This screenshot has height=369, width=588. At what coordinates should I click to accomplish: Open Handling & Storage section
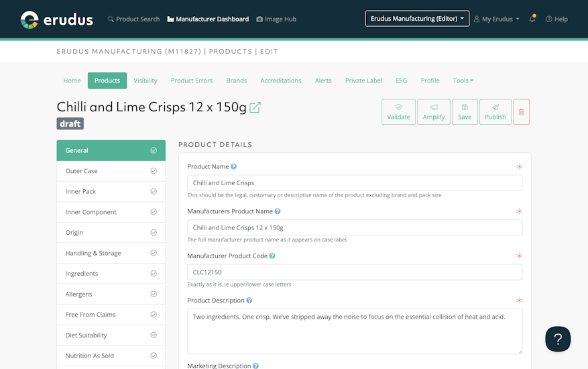pos(111,253)
